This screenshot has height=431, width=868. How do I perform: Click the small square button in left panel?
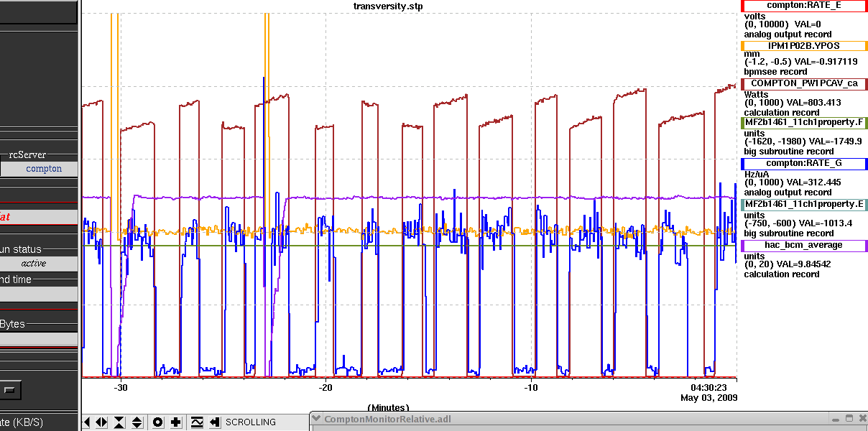10,390
